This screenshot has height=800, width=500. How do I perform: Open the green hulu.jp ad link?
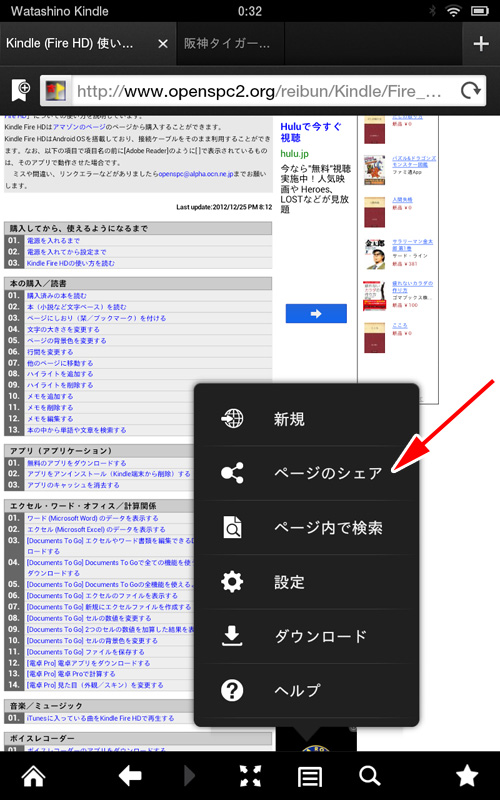point(294,154)
